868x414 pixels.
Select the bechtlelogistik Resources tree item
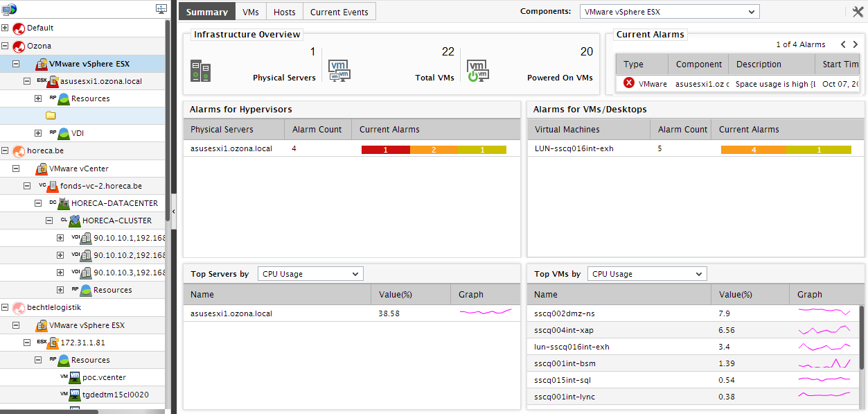pyautogui.click(x=91, y=360)
